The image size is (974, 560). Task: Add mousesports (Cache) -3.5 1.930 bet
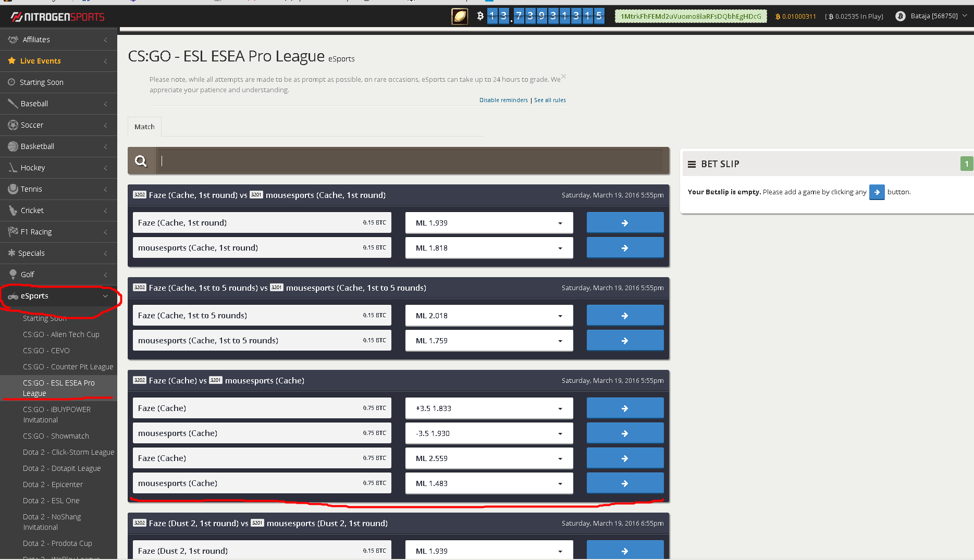[x=625, y=433]
